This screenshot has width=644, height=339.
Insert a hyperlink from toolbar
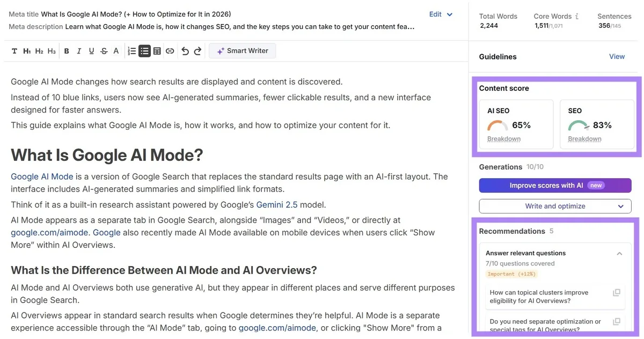tap(170, 51)
